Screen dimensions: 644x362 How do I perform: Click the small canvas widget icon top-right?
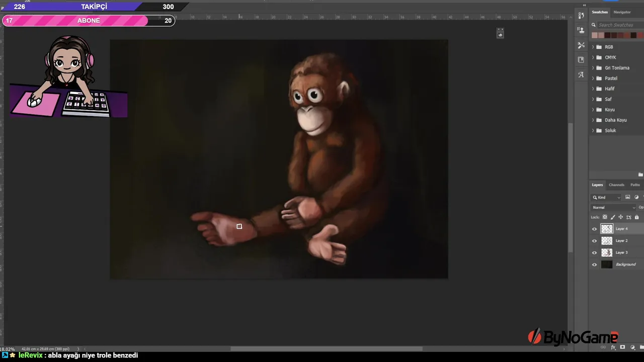500,33
